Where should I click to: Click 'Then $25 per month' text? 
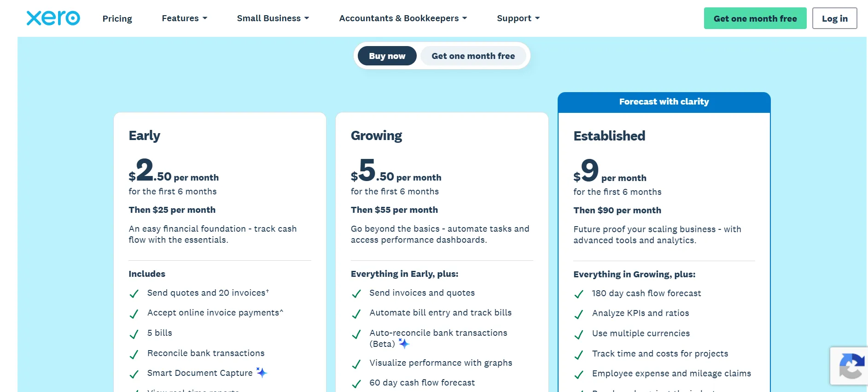point(172,210)
